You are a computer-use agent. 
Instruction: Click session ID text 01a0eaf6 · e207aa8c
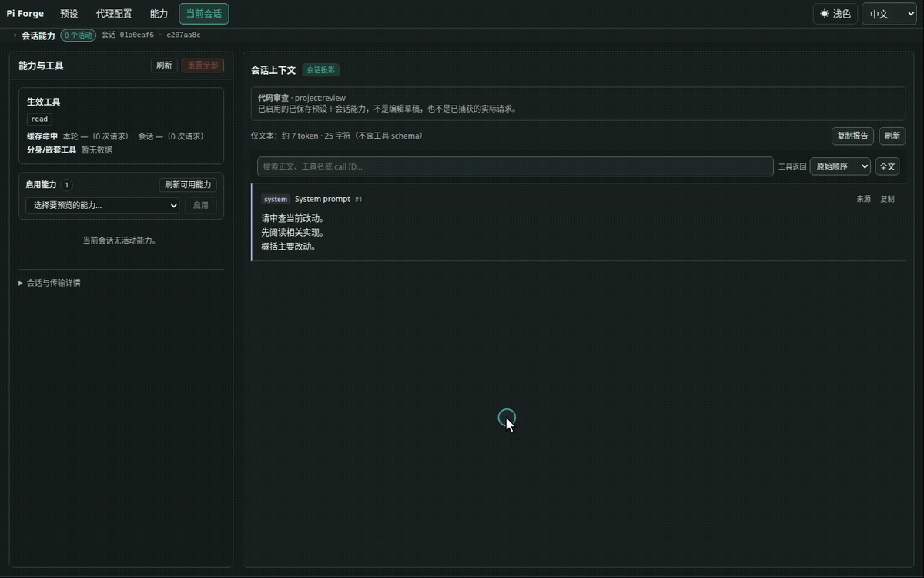[x=159, y=35]
